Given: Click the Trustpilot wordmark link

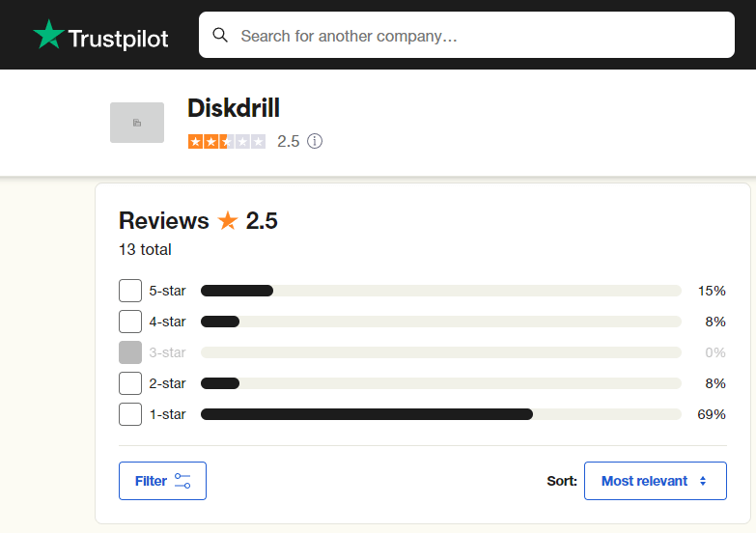Looking at the screenshot, I should coord(118,39).
